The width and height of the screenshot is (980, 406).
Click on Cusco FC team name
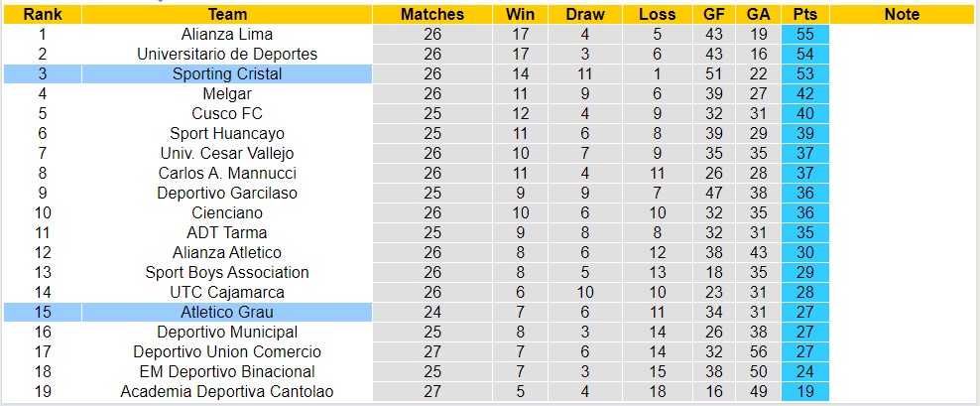(227, 113)
